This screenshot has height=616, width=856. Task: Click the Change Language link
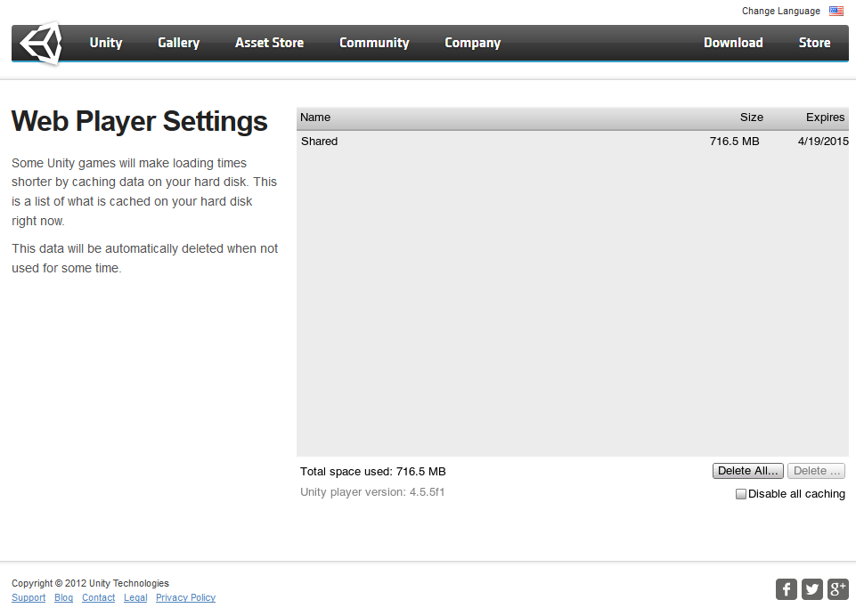(x=780, y=11)
